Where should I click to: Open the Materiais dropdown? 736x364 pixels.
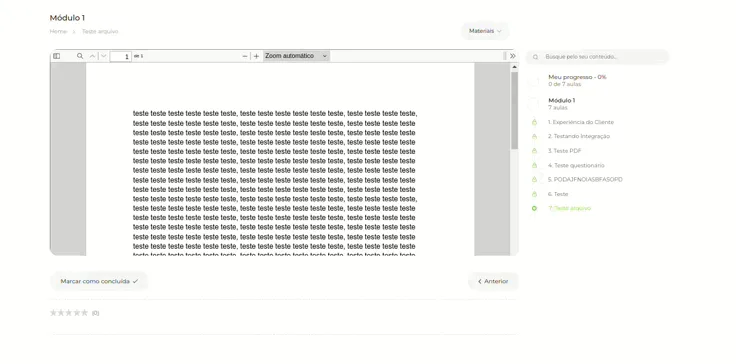(485, 31)
